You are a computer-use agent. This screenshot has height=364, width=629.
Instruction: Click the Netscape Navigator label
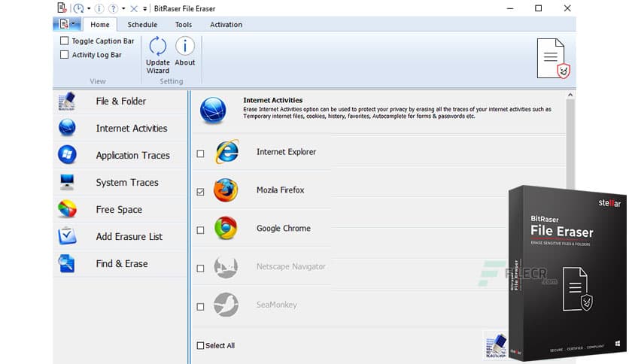click(291, 266)
